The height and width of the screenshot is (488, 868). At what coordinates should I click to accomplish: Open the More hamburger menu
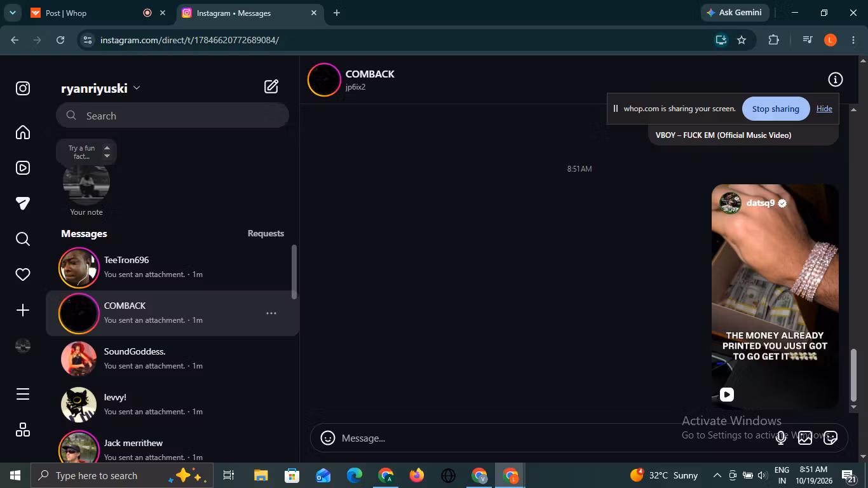pyautogui.click(x=23, y=394)
